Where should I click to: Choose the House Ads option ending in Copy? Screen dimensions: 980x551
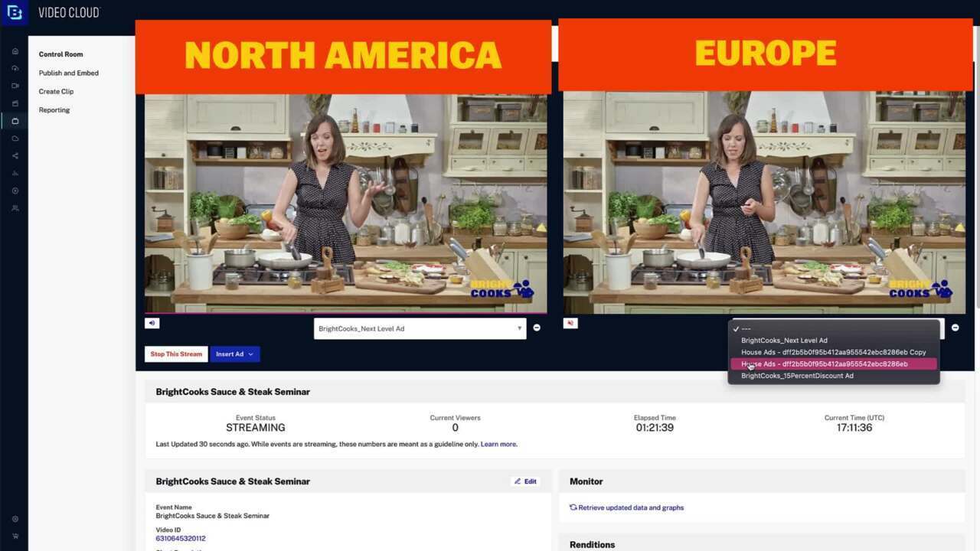834,352
